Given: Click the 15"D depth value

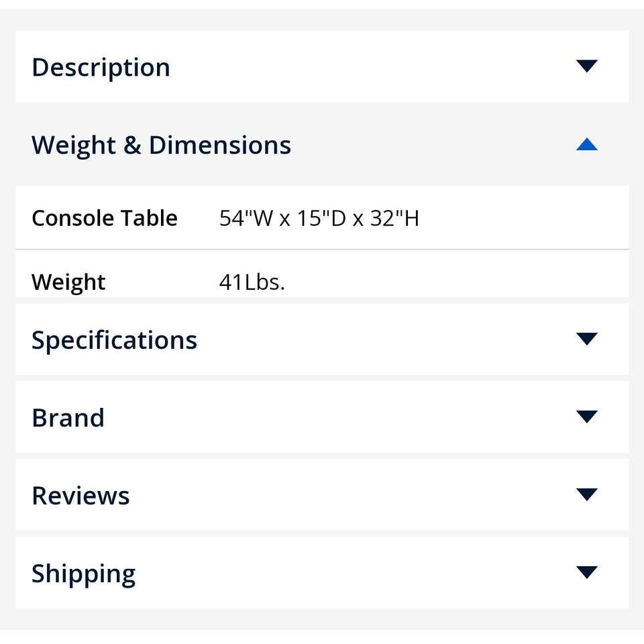Looking at the screenshot, I should (x=321, y=218).
